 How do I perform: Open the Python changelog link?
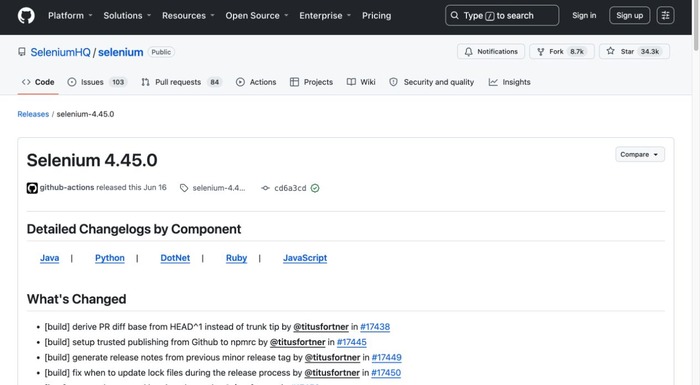[110, 258]
